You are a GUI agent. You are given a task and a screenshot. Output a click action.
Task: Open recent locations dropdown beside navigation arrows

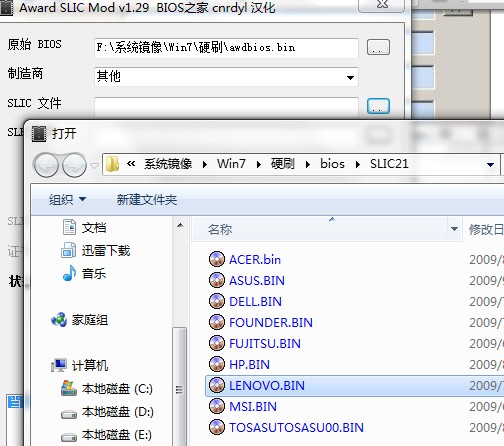95,165
